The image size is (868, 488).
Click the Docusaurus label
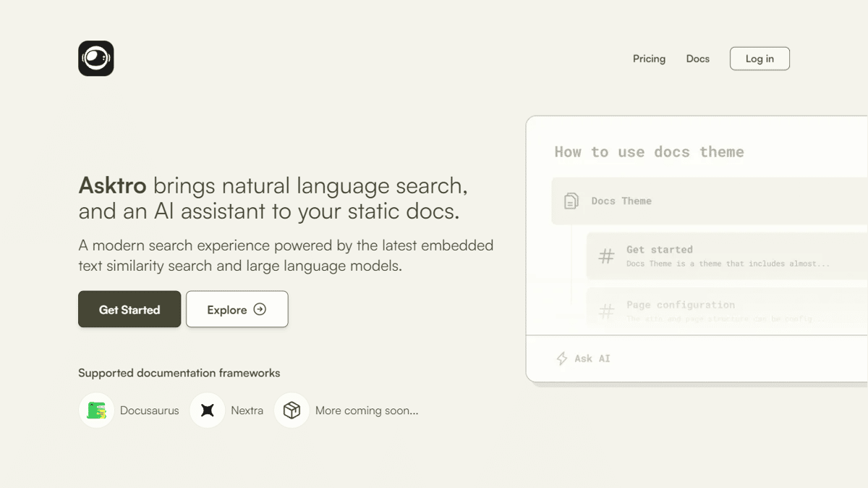pyautogui.click(x=150, y=411)
